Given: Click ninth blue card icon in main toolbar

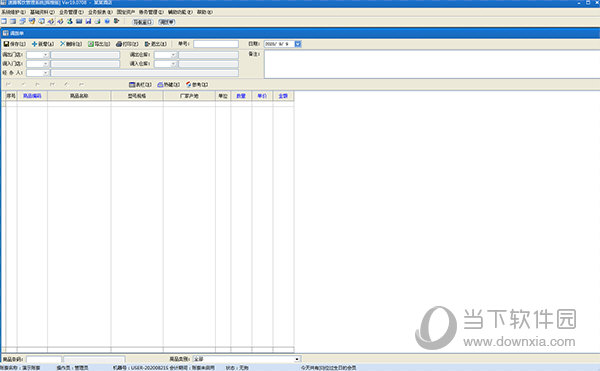Looking at the screenshot, I should coord(79,21).
